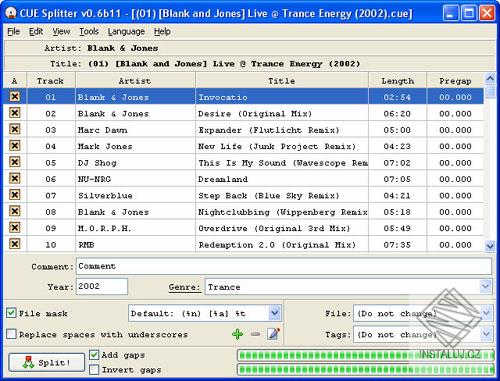This screenshot has height=381, width=500.
Task: Click the upper green progress bar
Action: pos(365,355)
